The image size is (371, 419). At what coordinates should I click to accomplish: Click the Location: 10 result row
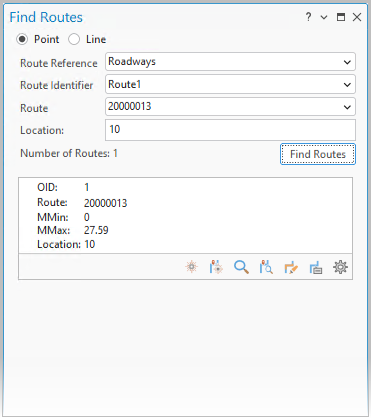[66, 244]
